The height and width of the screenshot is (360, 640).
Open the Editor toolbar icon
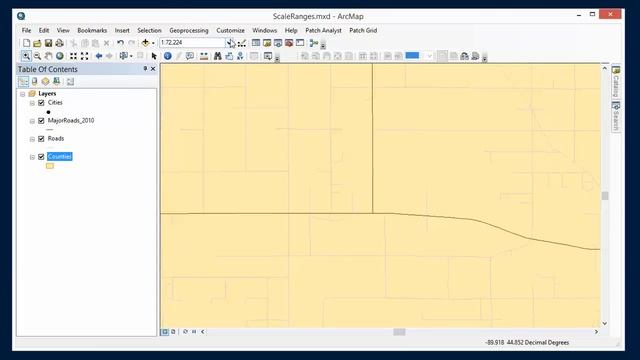242,43
